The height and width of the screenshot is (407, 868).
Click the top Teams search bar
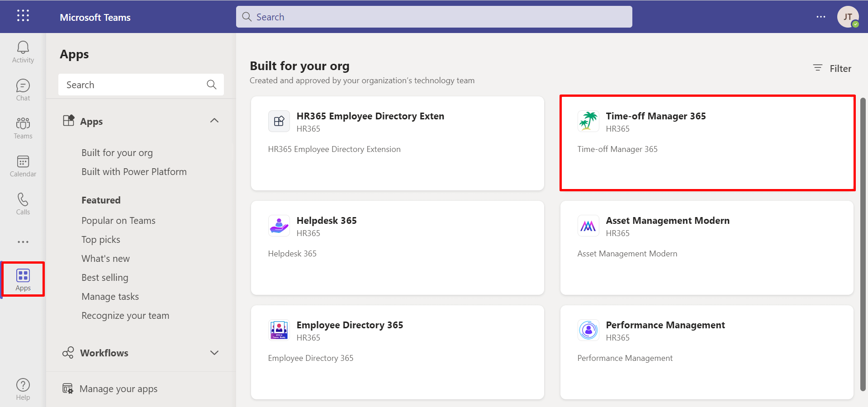[434, 17]
